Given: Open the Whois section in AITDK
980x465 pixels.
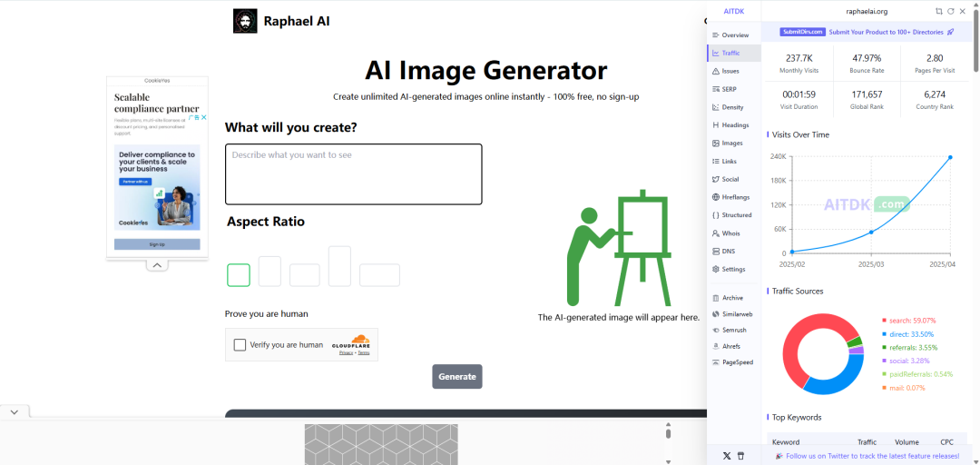Looking at the screenshot, I should click(x=734, y=233).
